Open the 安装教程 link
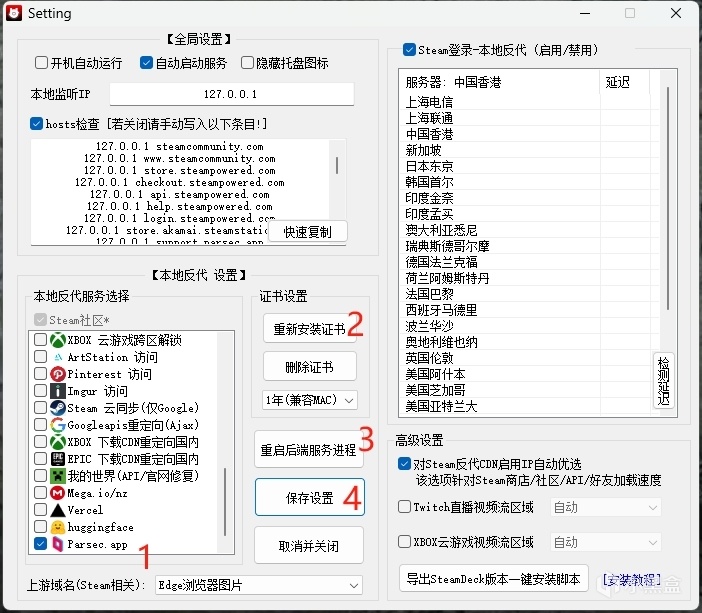The image size is (702, 613). (x=632, y=580)
